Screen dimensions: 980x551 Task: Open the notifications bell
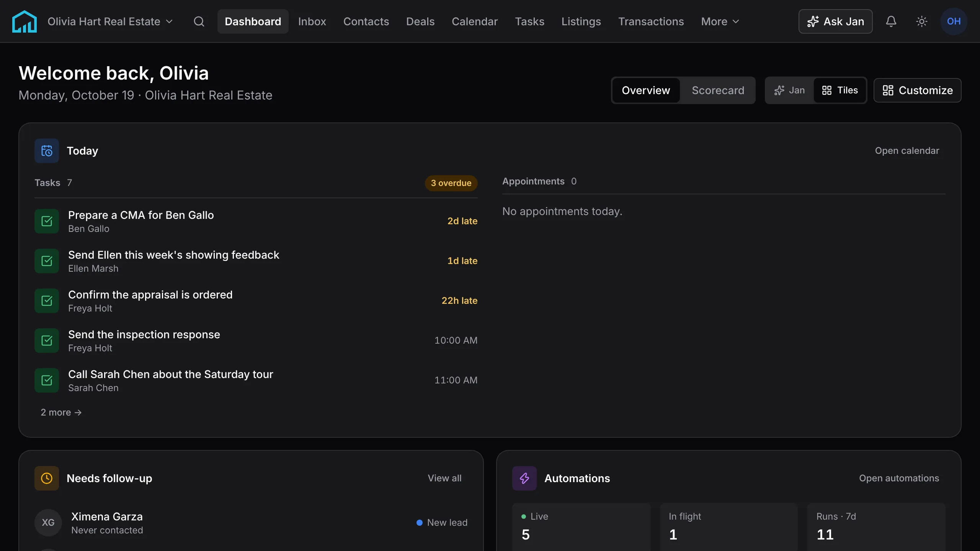point(891,21)
